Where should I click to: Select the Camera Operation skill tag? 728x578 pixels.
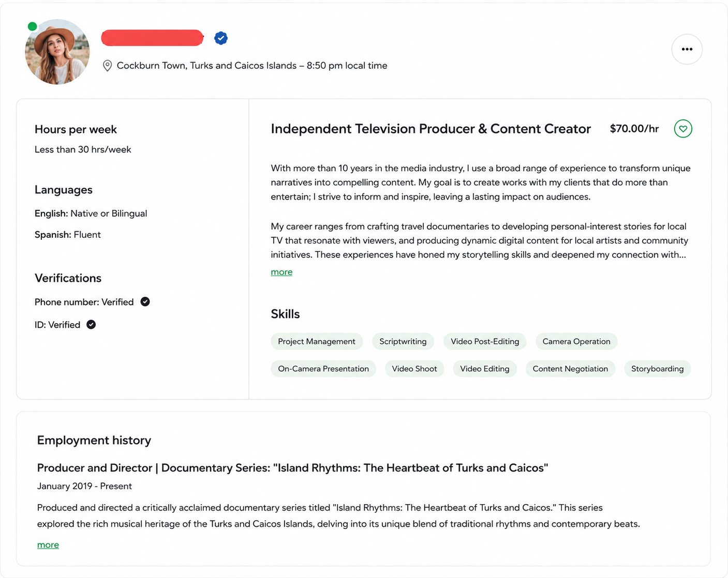(576, 341)
